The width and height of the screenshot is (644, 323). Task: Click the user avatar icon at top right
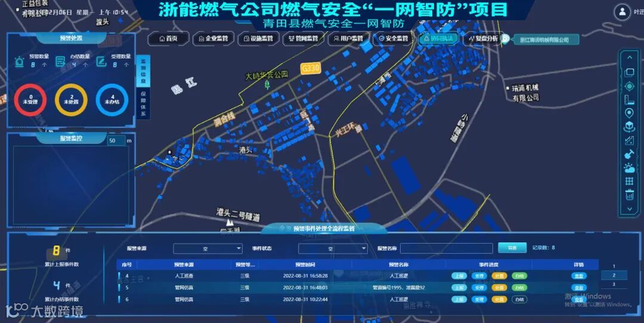point(623,12)
